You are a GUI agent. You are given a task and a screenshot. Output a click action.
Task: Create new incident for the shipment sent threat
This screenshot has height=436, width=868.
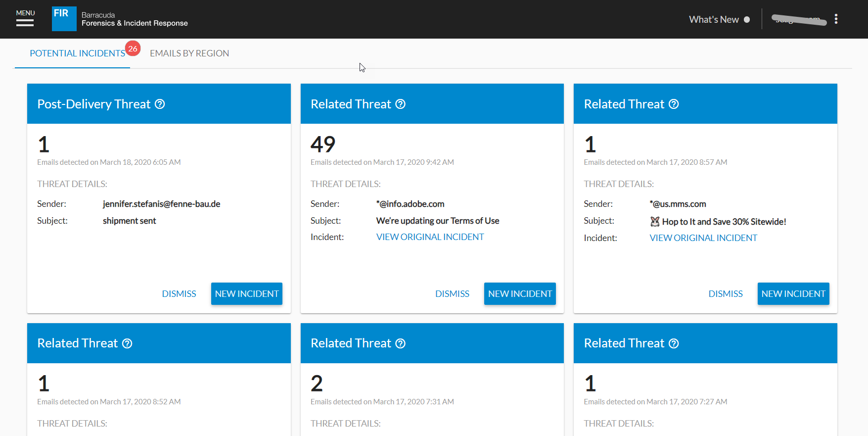point(247,294)
